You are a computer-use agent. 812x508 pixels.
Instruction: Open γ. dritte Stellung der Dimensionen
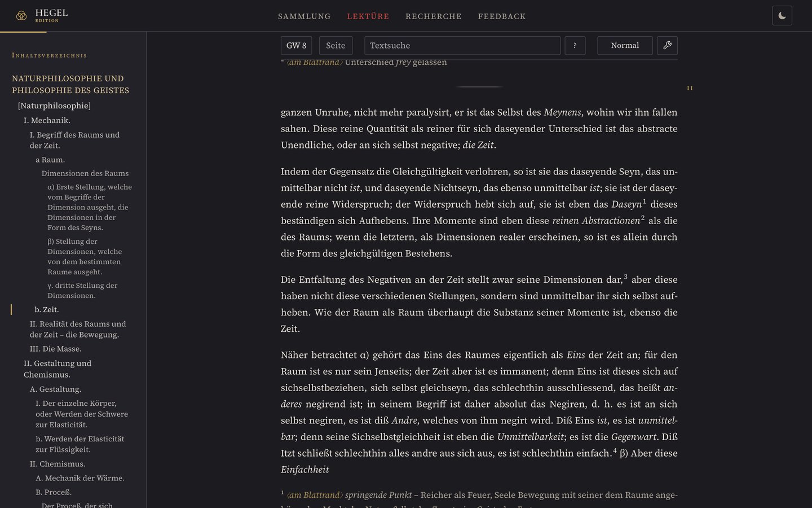coord(82,290)
